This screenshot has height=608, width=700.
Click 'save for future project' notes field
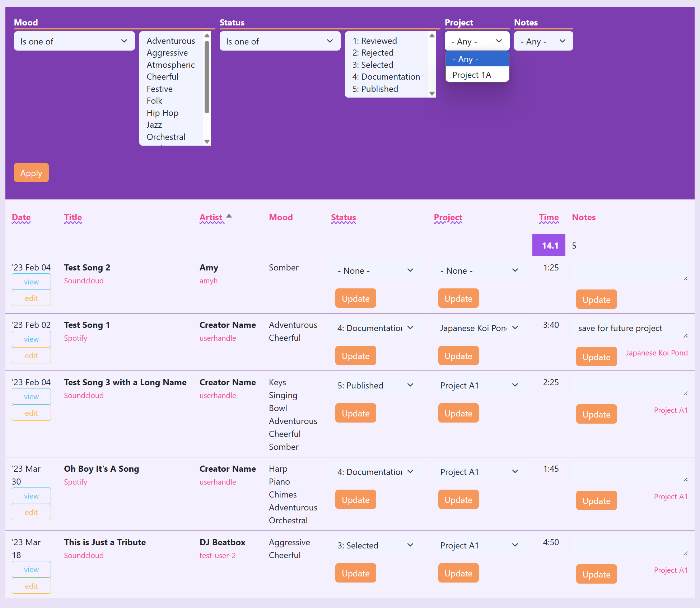click(x=630, y=329)
